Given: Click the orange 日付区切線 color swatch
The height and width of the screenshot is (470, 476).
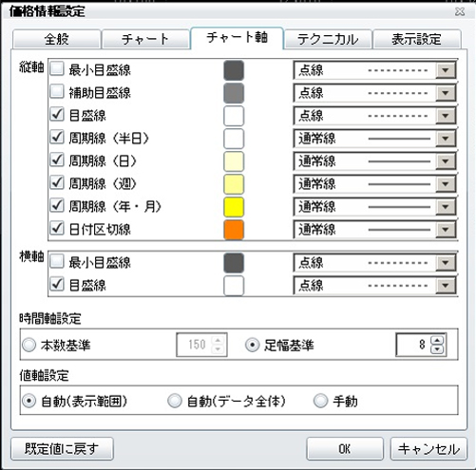Looking at the screenshot, I should (x=234, y=230).
